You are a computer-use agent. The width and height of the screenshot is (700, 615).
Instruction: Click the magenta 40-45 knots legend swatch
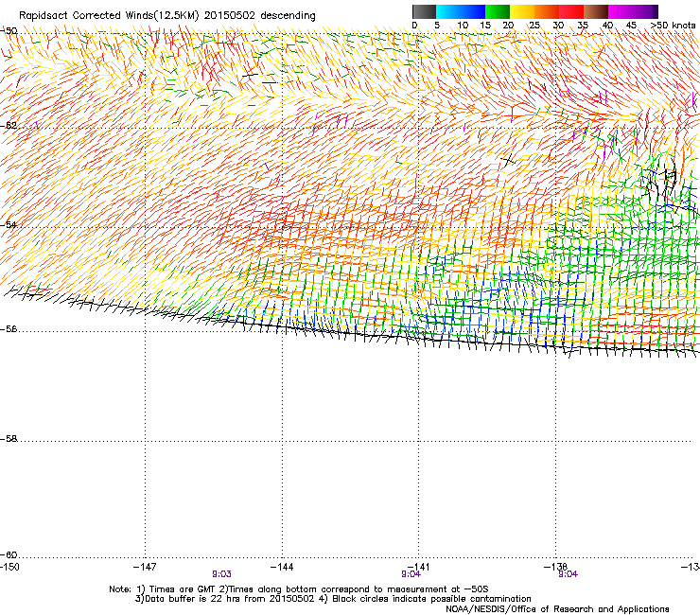pyautogui.click(x=621, y=11)
